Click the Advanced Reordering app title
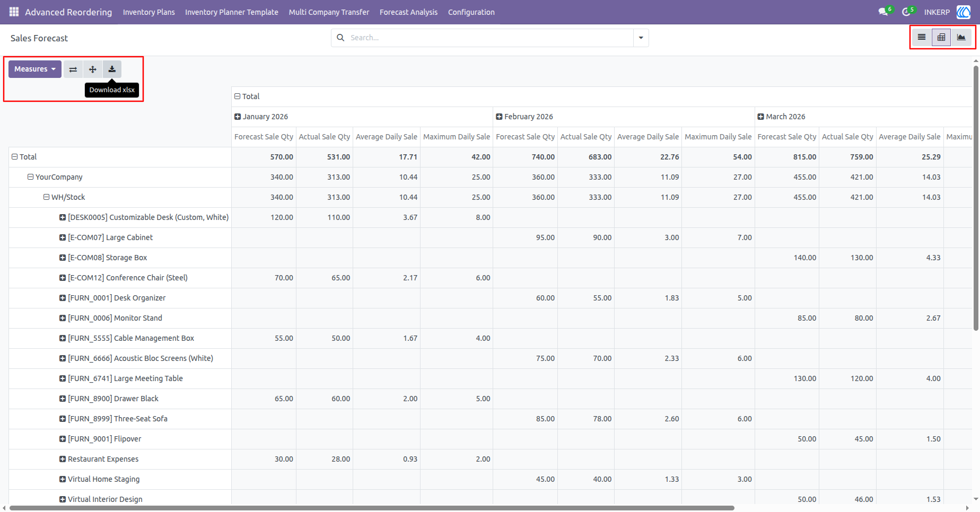 click(68, 12)
